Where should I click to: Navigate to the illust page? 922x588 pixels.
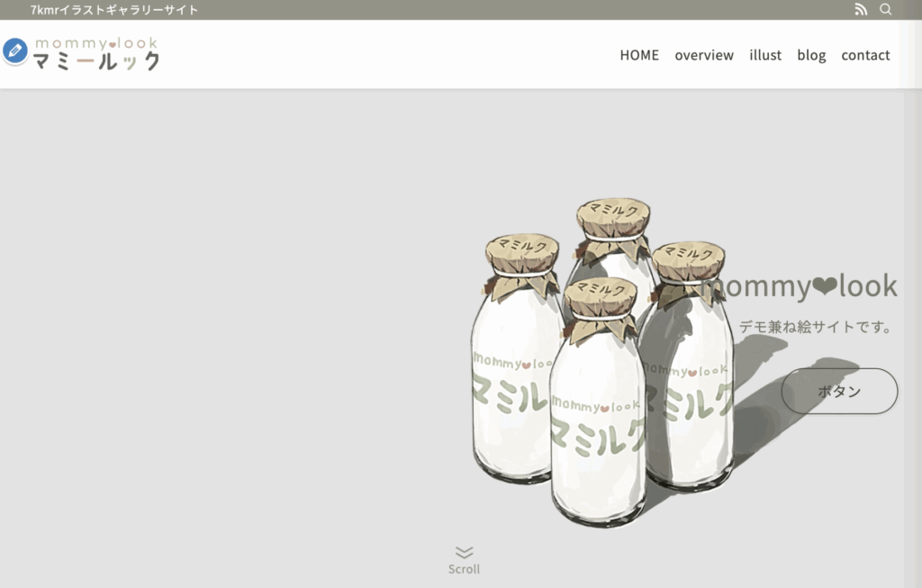(x=765, y=55)
